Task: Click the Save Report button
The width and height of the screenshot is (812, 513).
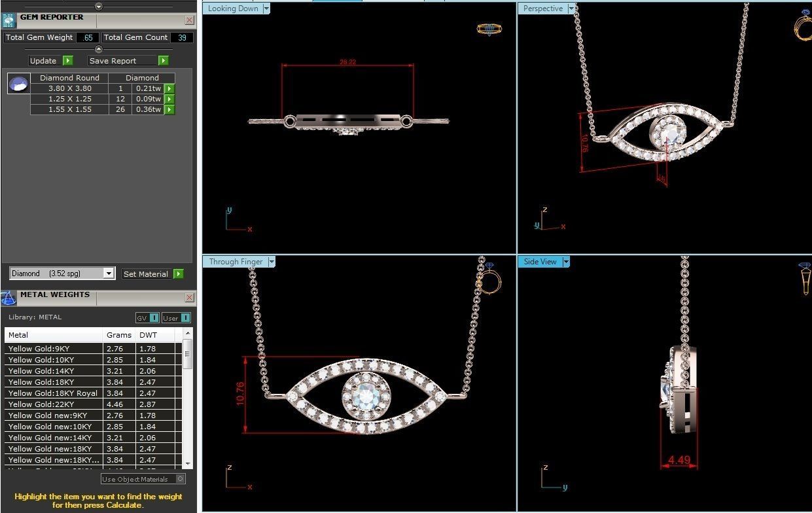Action: click(x=123, y=61)
